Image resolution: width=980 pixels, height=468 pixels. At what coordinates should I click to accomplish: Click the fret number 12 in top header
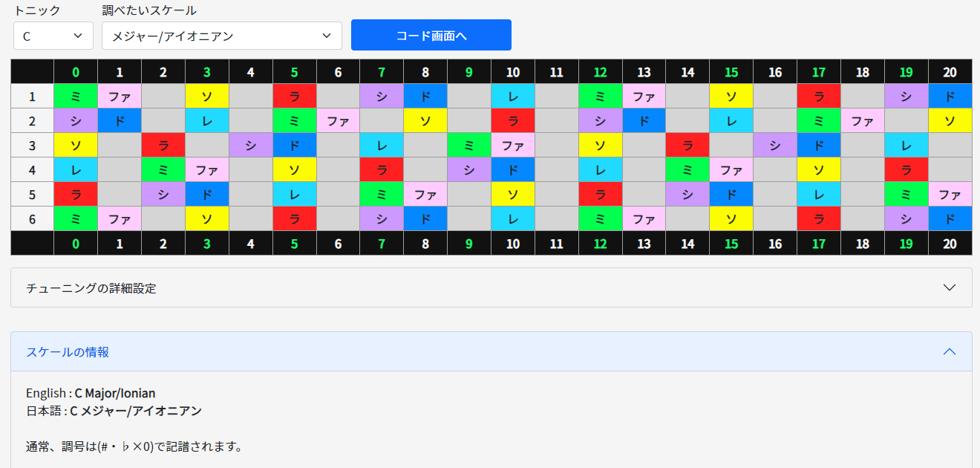(x=600, y=71)
